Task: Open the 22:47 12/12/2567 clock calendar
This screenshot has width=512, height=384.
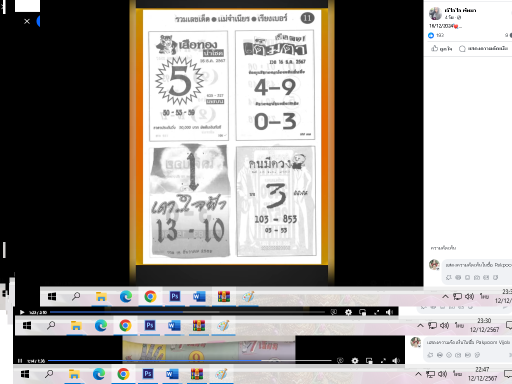Action: [x=482, y=374]
